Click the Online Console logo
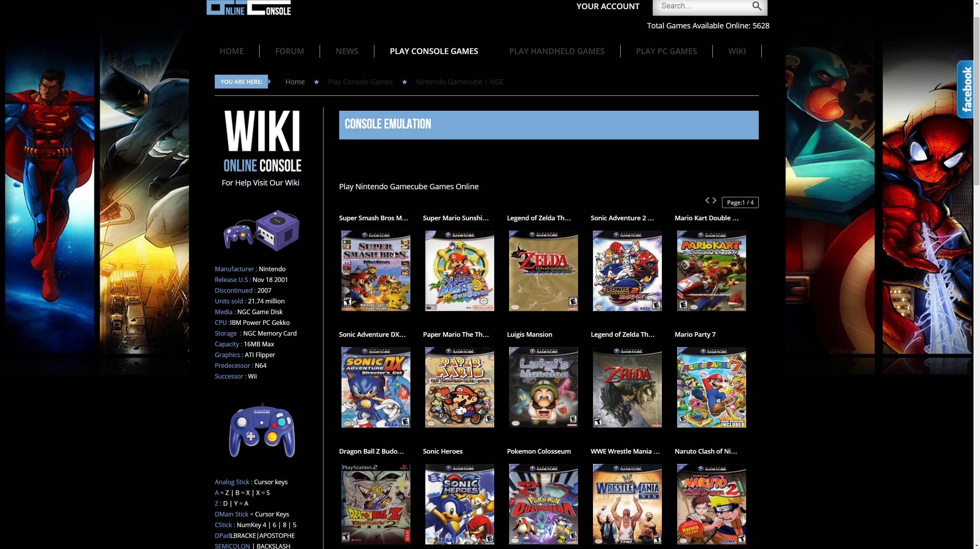 coord(249,8)
